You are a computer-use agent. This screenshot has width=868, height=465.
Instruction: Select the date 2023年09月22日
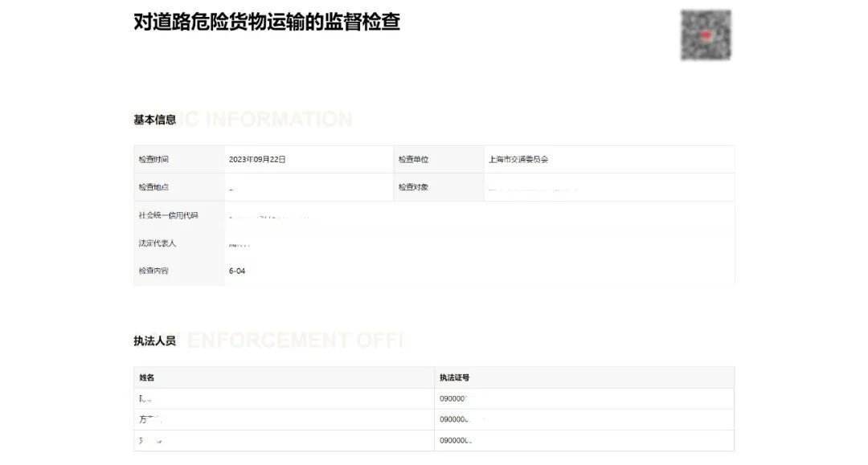[x=257, y=159]
